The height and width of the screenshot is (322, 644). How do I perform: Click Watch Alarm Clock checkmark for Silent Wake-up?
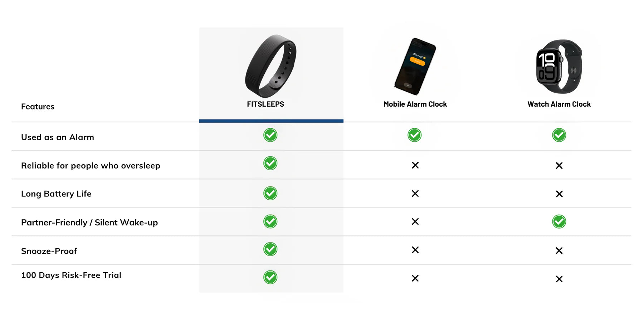click(x=559, y=221)
